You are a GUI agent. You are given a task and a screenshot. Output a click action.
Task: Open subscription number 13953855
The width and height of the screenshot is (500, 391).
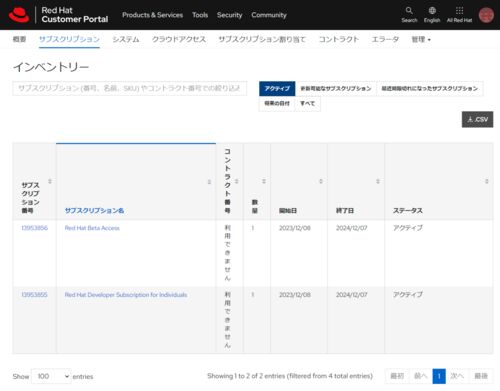34,295
